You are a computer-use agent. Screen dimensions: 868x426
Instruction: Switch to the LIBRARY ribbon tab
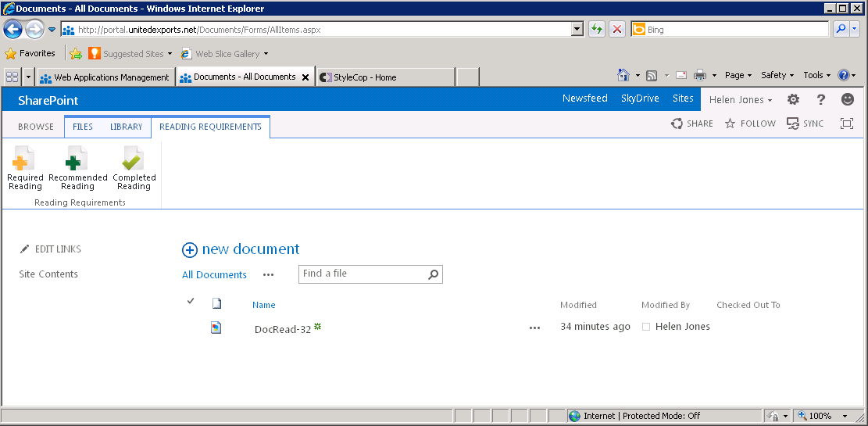tap(127, 127)
